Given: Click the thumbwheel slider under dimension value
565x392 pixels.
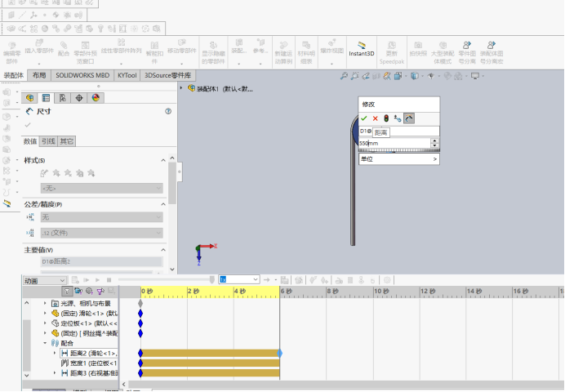Looking at the screenshot, I should pyautogui.click(x=399, y=150).
